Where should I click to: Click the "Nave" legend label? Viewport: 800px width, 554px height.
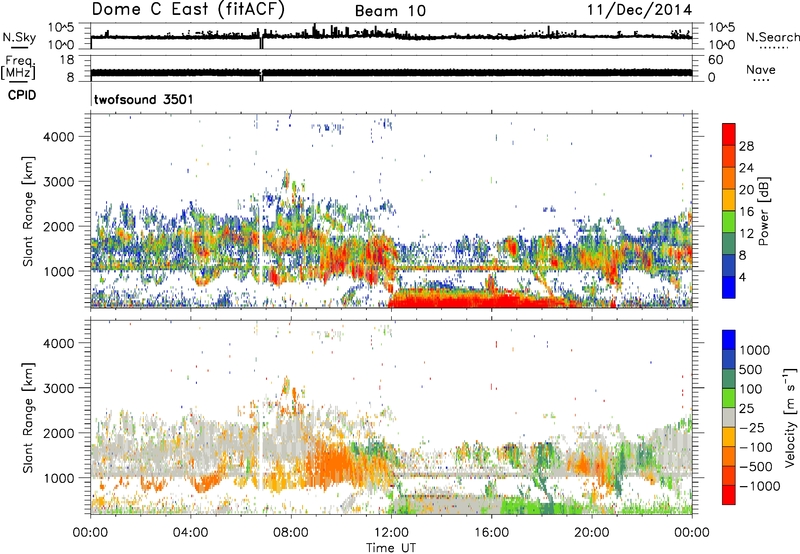(x=761, y=70)
